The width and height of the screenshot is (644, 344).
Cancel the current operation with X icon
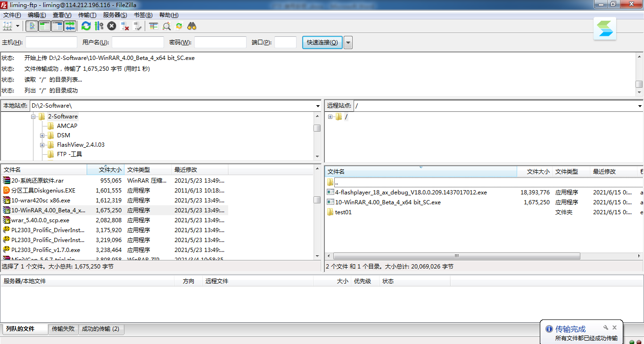click(x=112, y=26)
